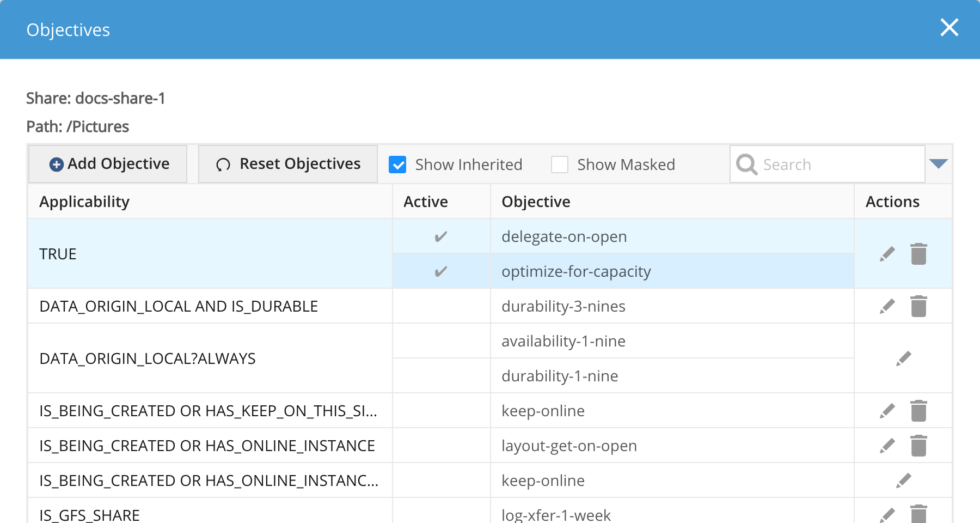Screen dimensions: 980x523
Task: Edit the durability-3-nines objective
Action: [887, 306]
